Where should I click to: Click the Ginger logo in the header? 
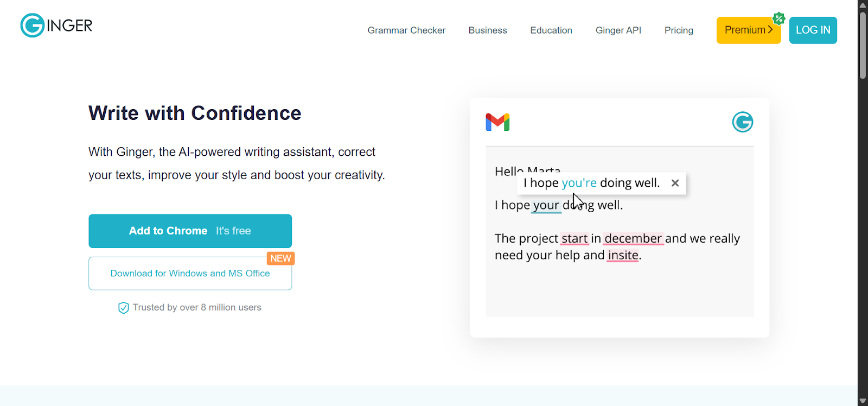(x=56, y=26)
